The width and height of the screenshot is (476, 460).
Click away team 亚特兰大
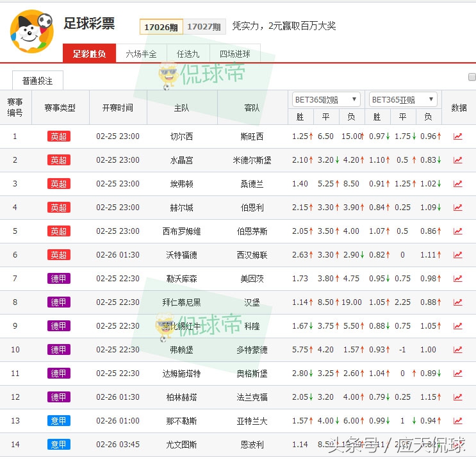click(x=252, y=420)
